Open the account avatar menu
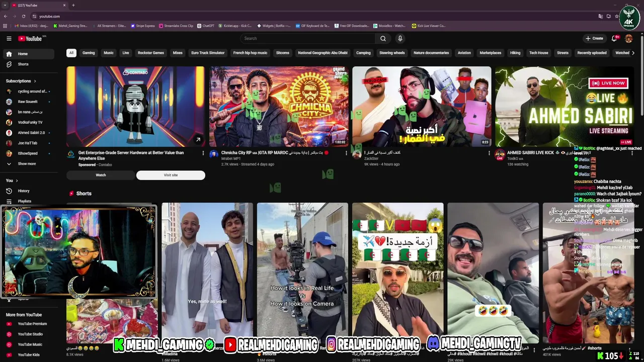This screenshot has height=362, width=644. coord(628,38)
